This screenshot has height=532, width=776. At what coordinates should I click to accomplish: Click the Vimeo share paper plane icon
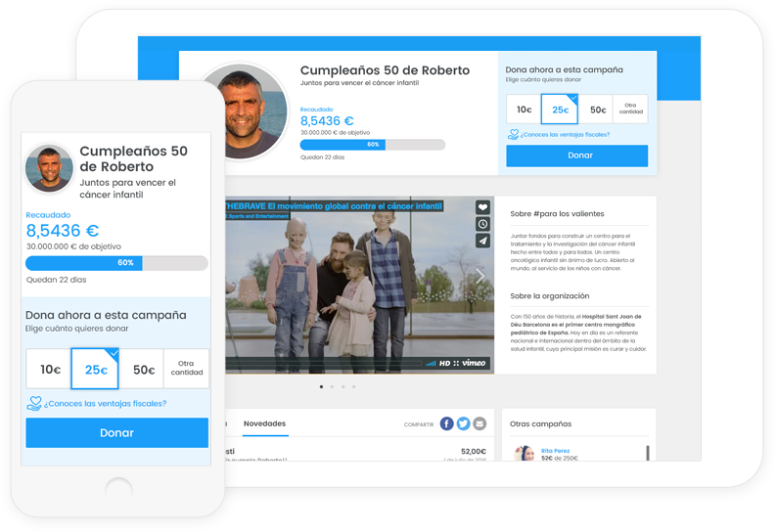(x=482, y=241)
